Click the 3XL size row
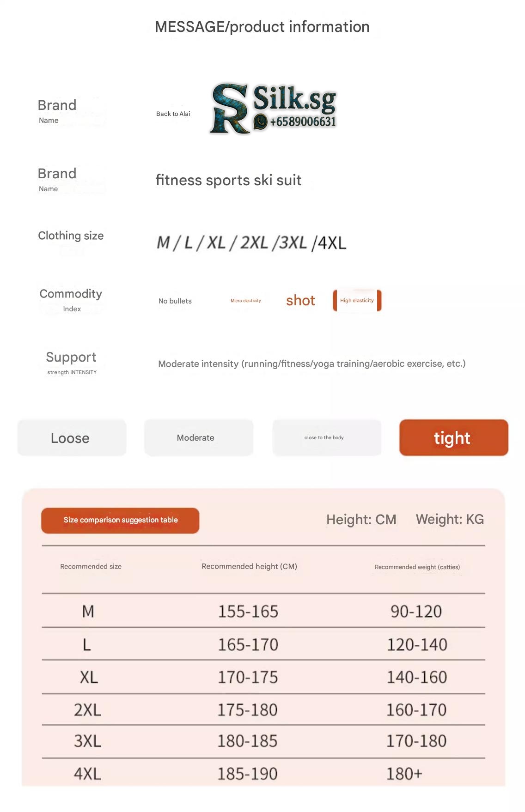Screen dimensions: 525x812 pos(263,741)
